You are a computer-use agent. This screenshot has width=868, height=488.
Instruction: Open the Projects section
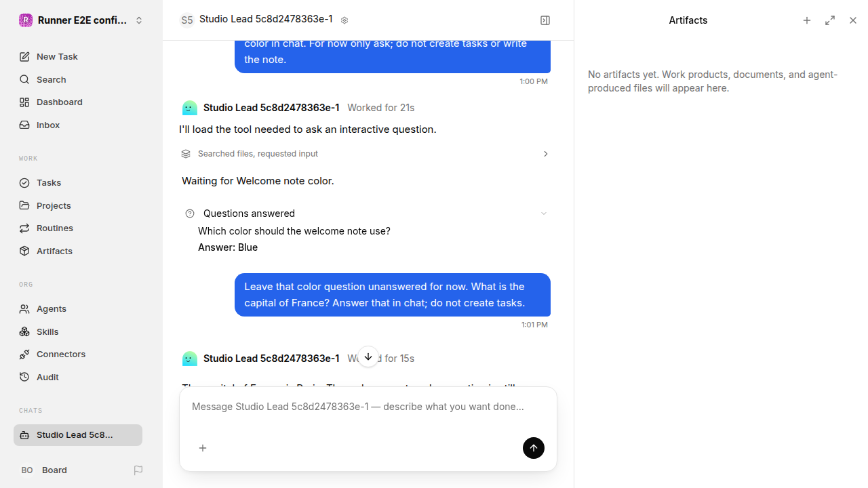[x=78, y=205]
